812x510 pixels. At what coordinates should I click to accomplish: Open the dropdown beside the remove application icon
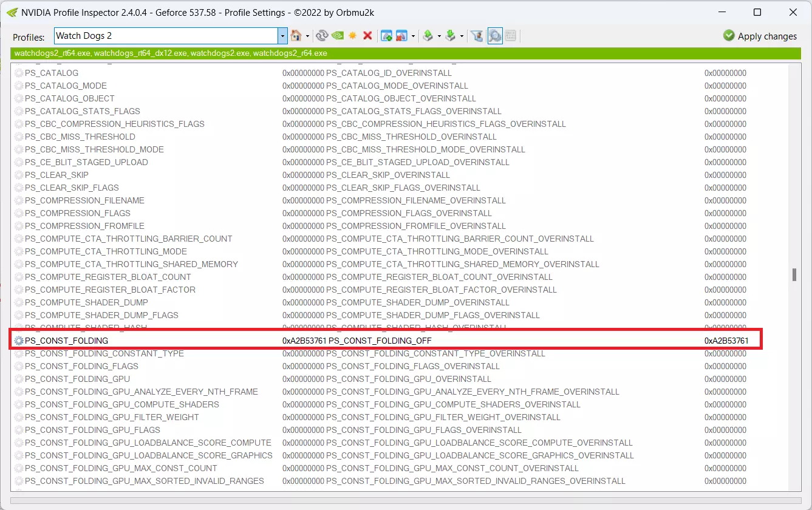(413, 36)
